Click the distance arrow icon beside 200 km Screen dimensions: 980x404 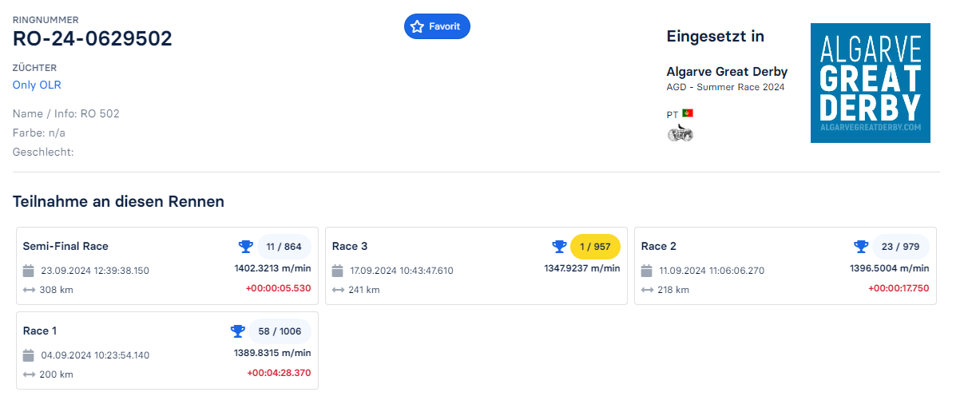pos(29,374)
